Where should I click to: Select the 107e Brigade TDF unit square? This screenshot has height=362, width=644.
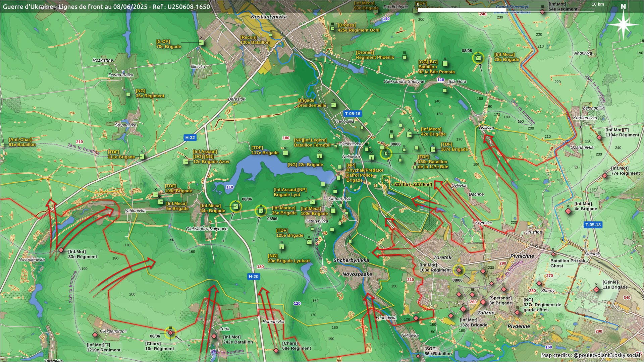[433, 149]
